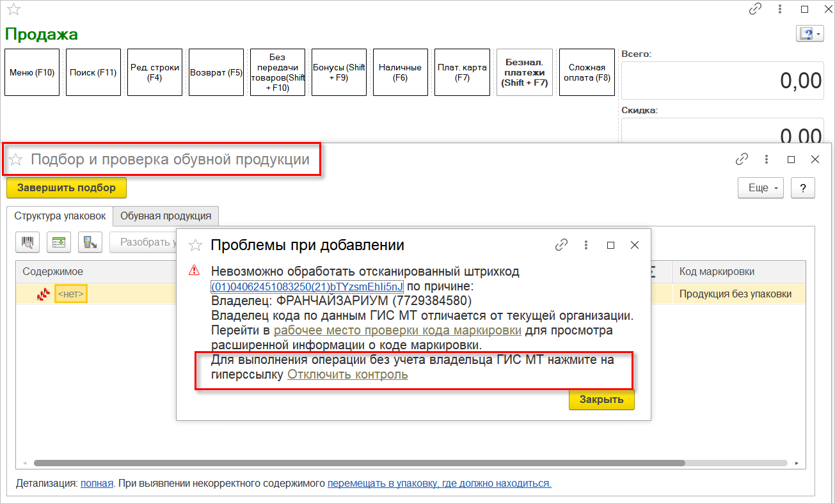Click the полная detail level link
This screenshot has width=835, height=504.
tap(97, 484)
